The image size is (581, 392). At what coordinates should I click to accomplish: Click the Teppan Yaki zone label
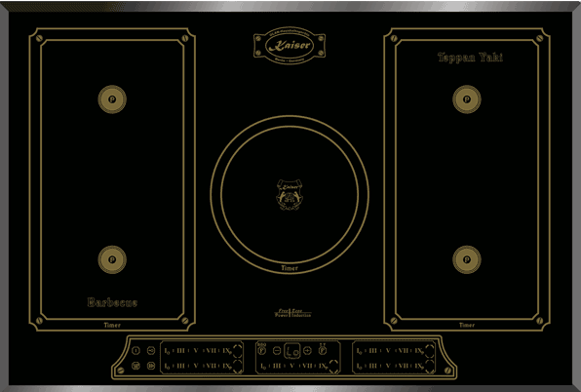tap(470, 58)
